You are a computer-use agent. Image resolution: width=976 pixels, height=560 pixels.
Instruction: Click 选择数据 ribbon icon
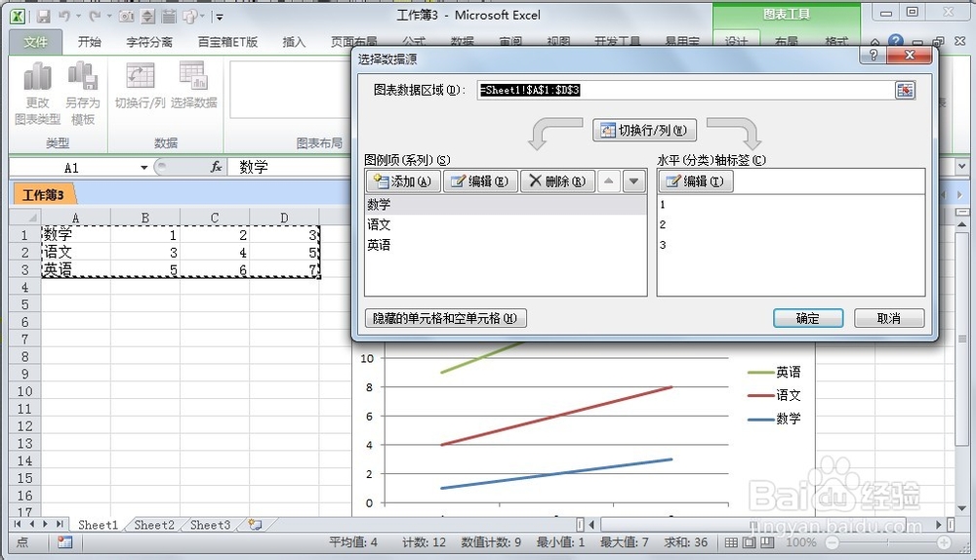[x=193, y=86]
